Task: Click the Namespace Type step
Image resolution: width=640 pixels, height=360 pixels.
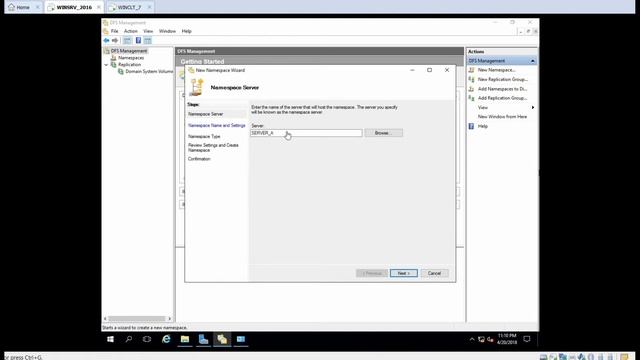Action: pyautogui.click(x=204, y=136)
